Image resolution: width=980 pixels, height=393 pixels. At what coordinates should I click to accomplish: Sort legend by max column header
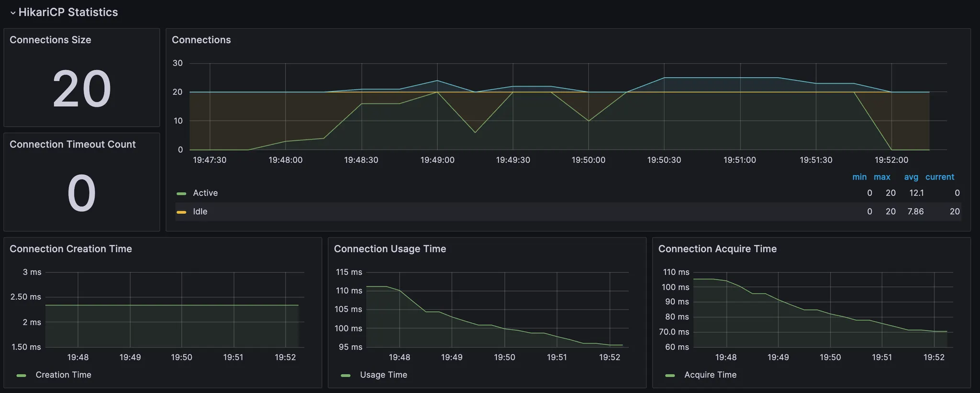coord(882,177)
